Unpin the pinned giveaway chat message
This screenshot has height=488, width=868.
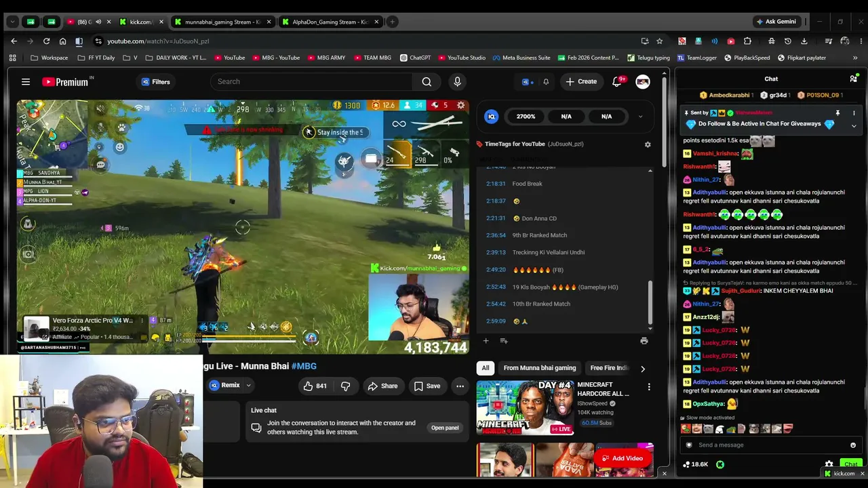coord(837,113)
